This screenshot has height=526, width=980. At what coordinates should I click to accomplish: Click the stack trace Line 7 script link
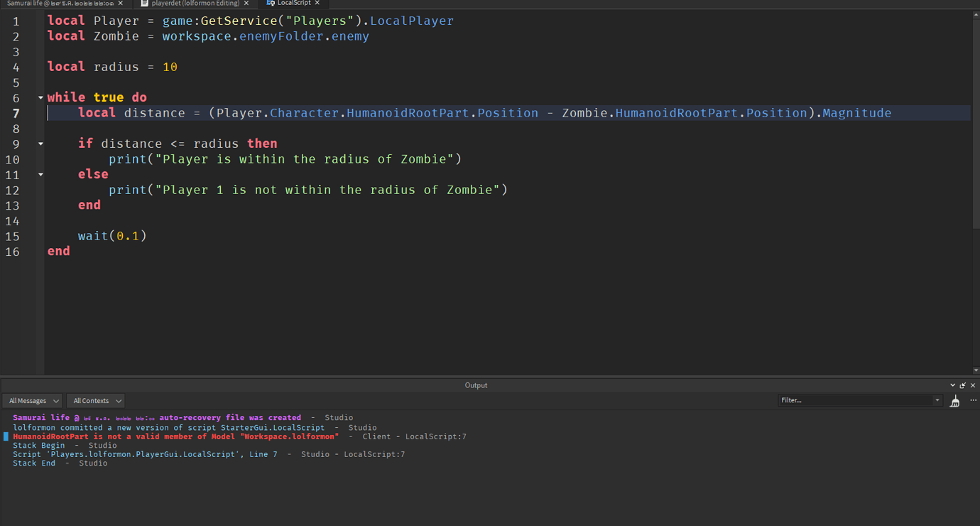(263, 453)
